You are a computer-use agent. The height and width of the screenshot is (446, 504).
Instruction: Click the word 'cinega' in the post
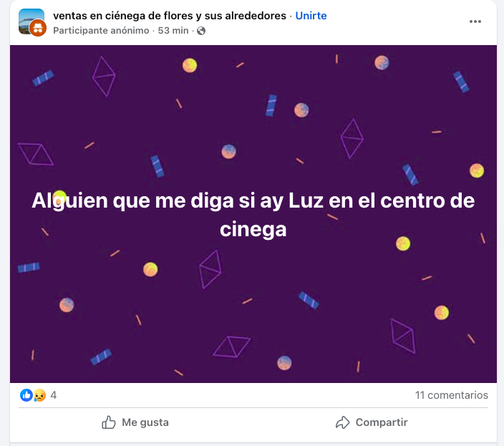(x=253, y=229)
